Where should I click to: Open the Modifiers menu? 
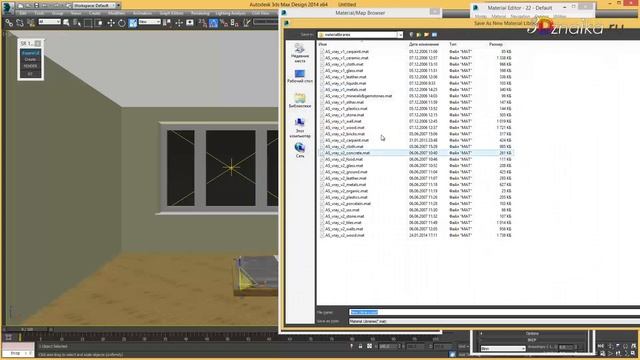click(116, 13)
